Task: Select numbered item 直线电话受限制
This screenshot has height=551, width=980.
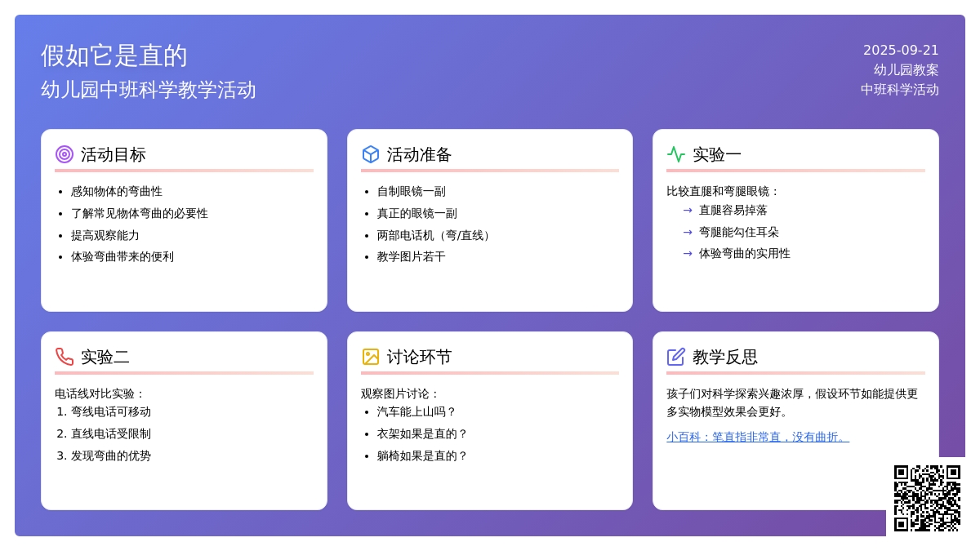Action: [111, 433]
